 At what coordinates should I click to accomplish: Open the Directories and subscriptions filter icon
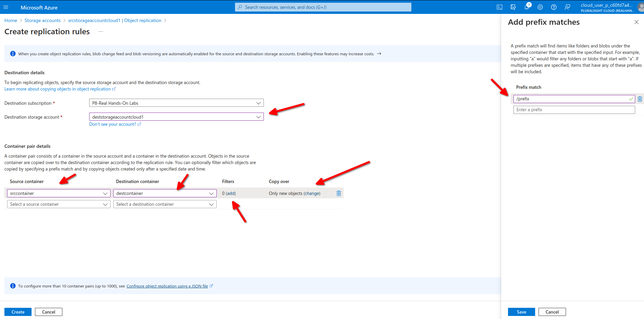coord(513,7)
